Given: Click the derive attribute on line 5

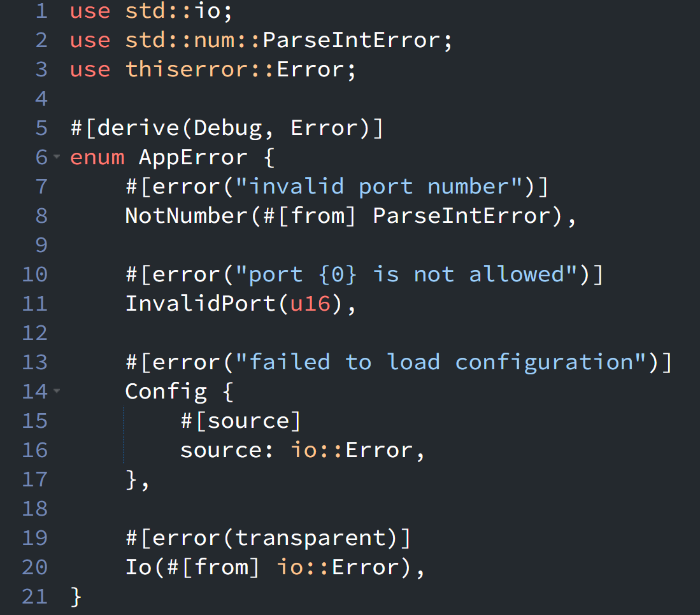Looking at the screenshot, I should pos(227,128).
